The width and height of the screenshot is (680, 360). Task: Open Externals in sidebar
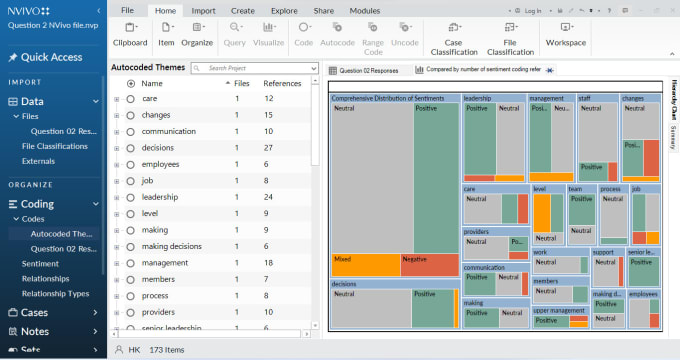[38, 161]
